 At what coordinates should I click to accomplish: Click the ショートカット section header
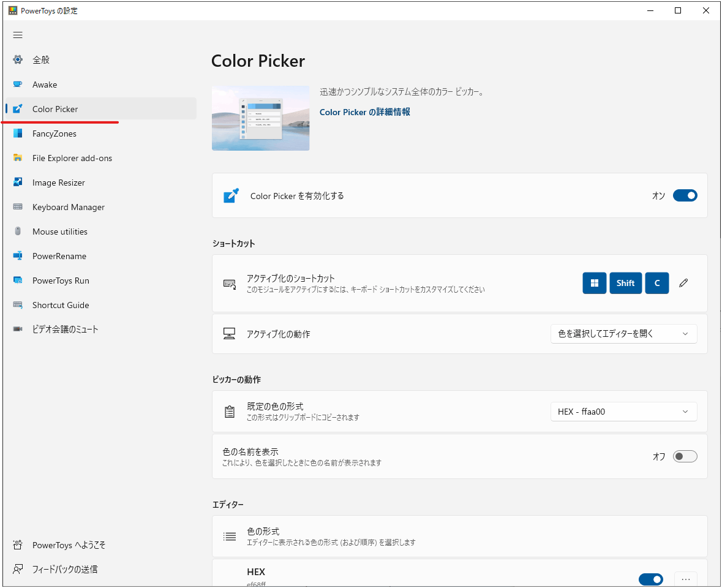pos(233,244)
